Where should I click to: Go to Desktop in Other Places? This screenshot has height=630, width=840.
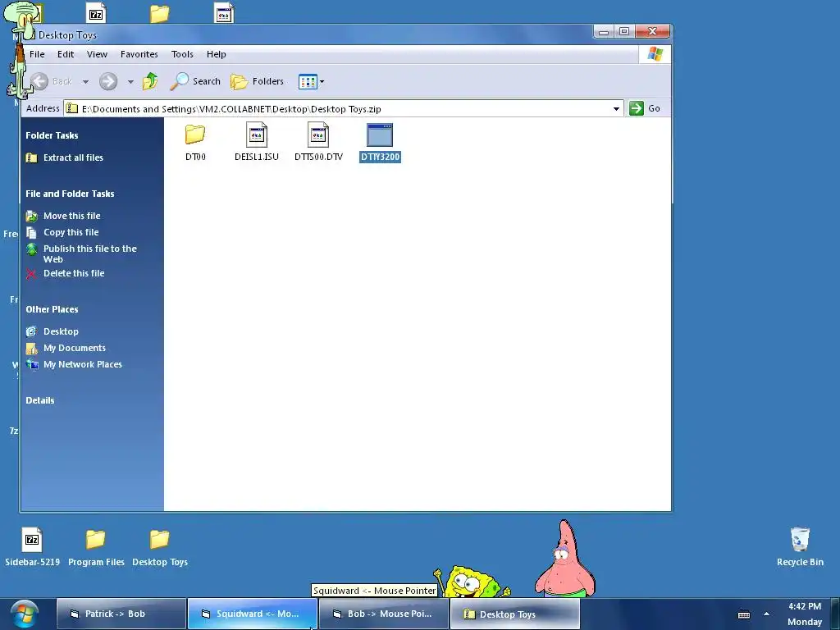coord(61,331)
